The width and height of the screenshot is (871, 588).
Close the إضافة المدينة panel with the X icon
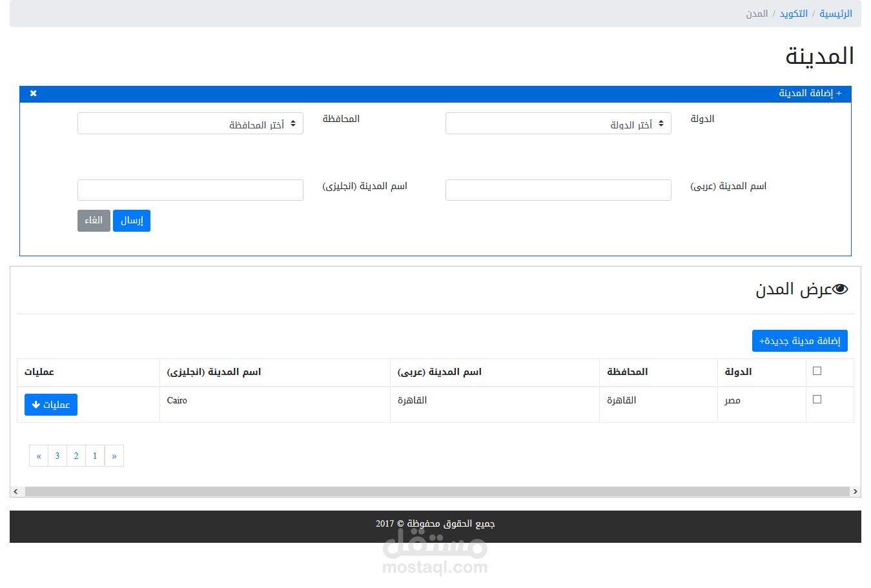coord(34,94)
